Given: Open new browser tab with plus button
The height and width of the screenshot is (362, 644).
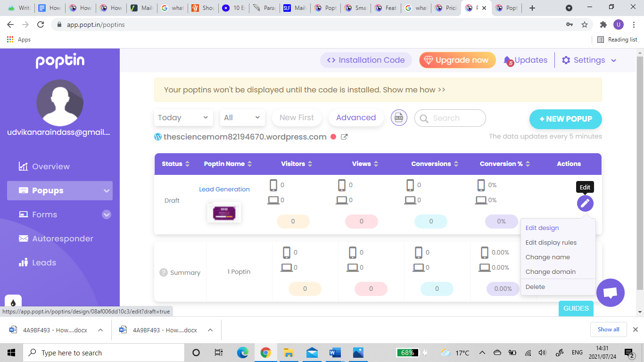Looking at the screenshot, I should coord(532,8).
